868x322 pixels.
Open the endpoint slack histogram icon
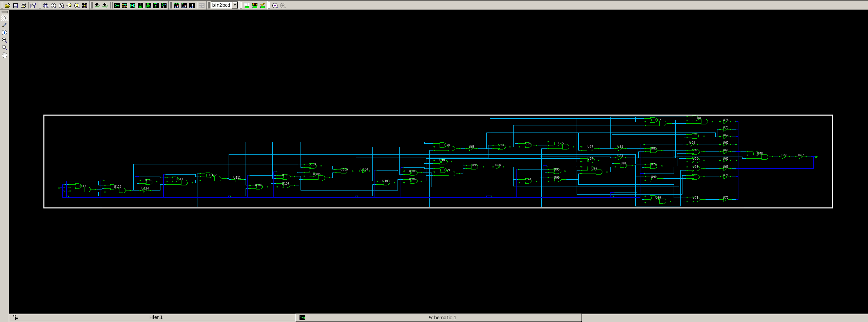click(x=176, y=5)
